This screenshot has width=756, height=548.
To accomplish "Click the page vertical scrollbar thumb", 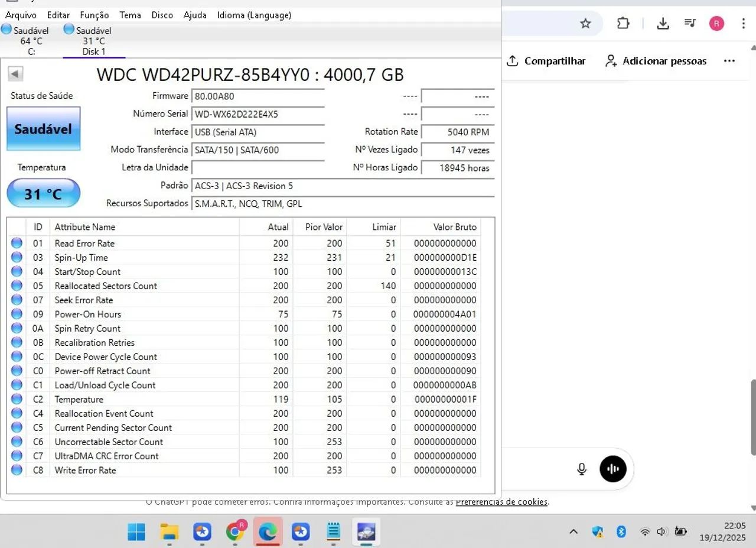I will (752, 417).
